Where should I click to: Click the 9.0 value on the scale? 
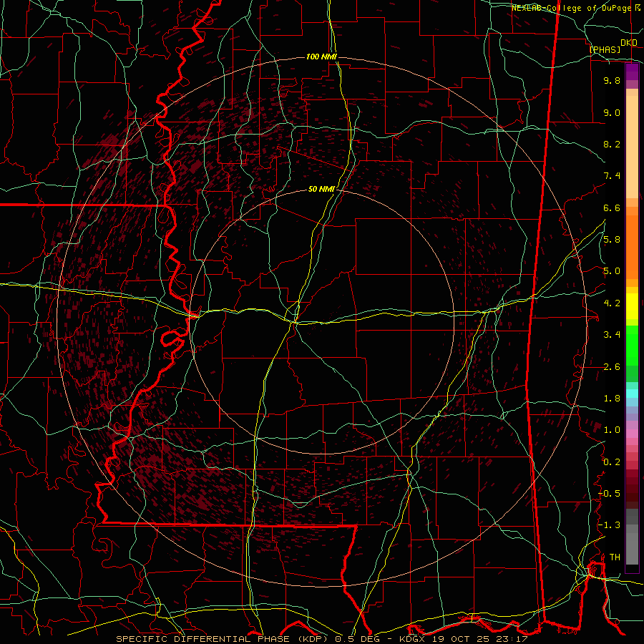(x=612, y=112)
